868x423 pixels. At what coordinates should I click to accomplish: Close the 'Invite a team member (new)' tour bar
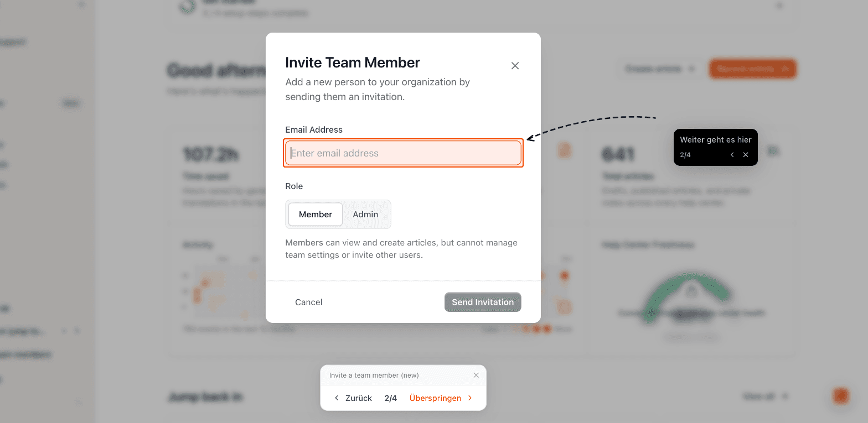point(476,375)
